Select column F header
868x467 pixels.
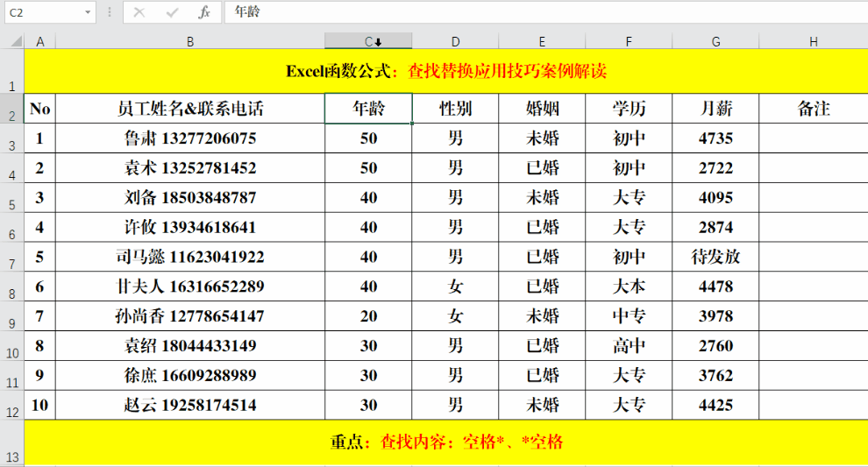[x=629, y=41]
